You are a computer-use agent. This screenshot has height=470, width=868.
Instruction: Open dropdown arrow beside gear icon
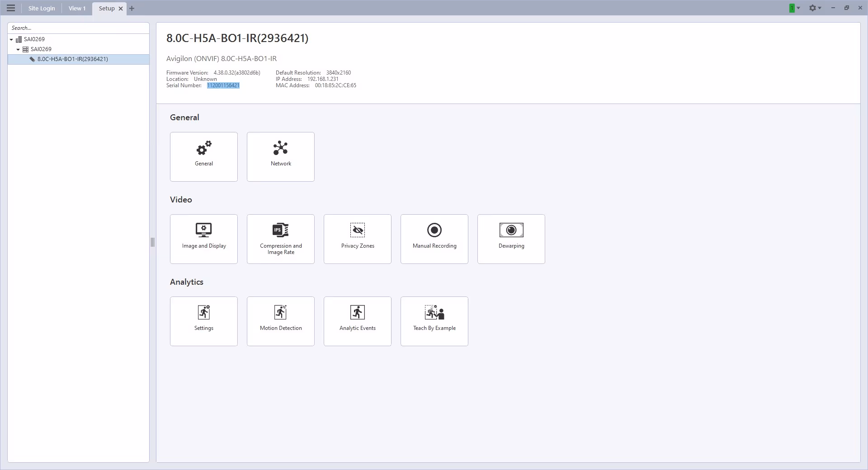pos(820,8)
